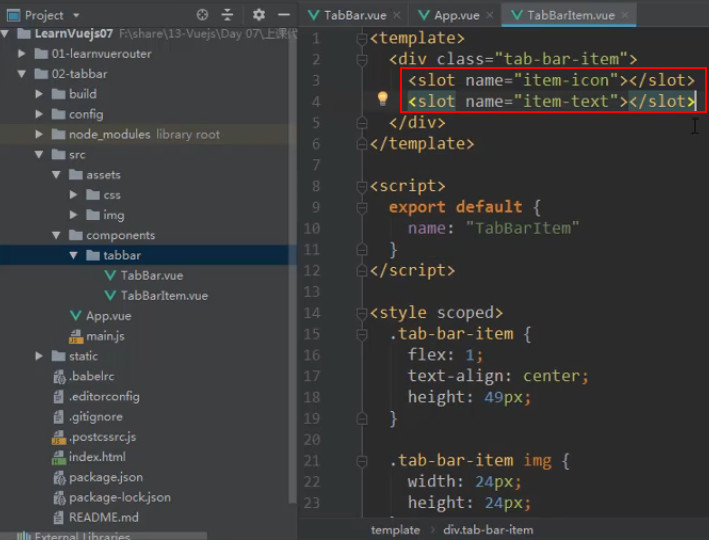Fold .tab-bar-item img rule at line 21
Viewport: 709px width, 540px height.
coord(361,461)
